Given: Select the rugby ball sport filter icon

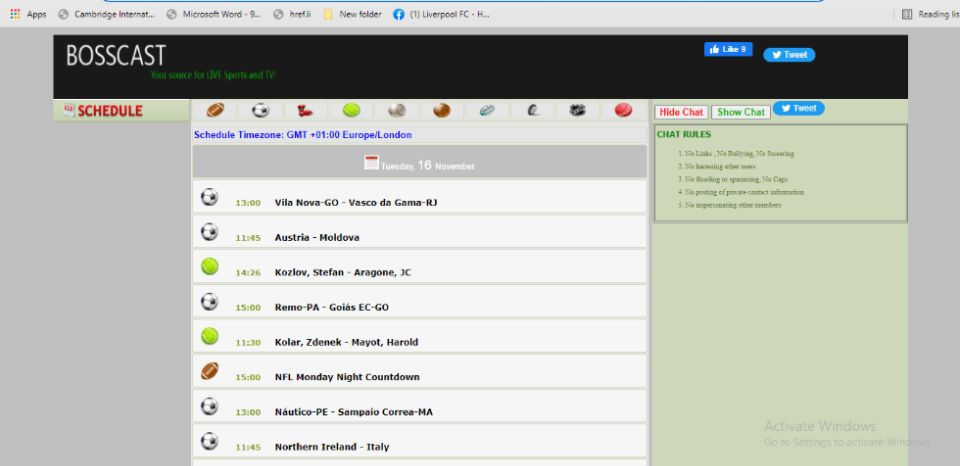Looking at the screenshot, I should [487, 111].
